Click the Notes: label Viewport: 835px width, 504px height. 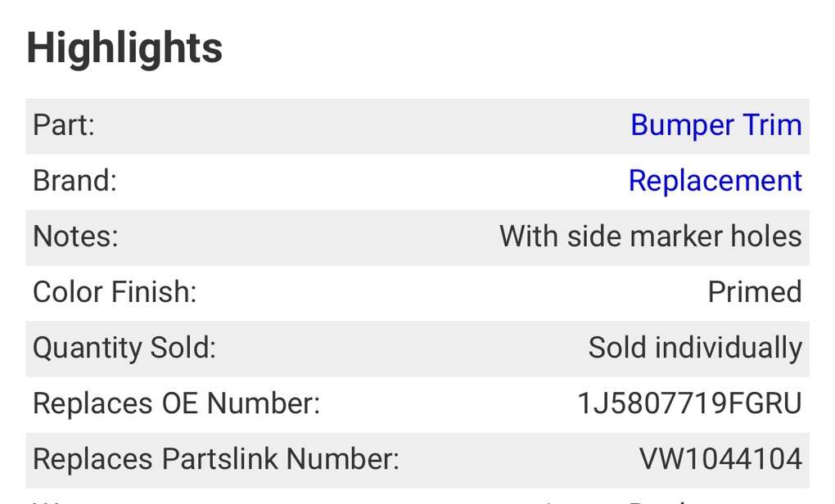75,236
